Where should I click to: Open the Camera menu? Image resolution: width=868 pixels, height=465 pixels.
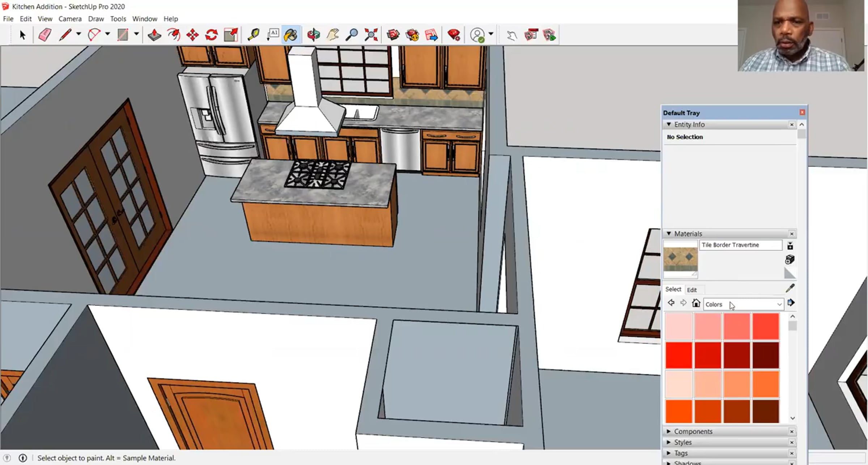point(70,19)
